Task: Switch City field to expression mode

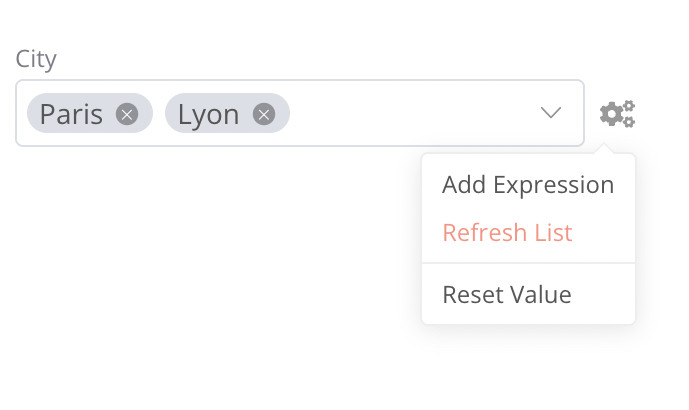Action: click(527, 185)
